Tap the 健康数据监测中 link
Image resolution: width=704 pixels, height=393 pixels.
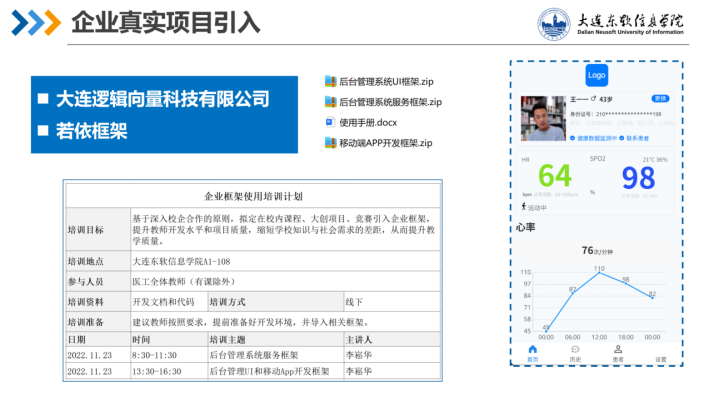point(597,138)
